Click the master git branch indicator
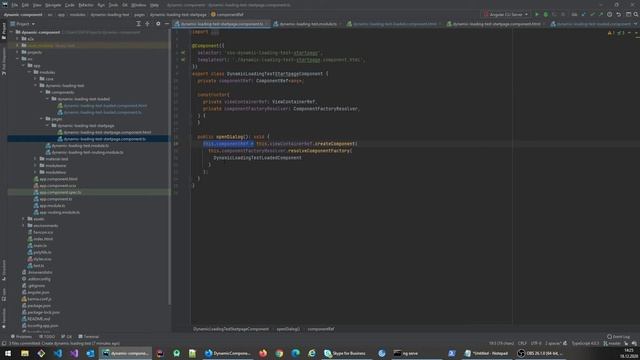The image size is (640, 360). 612,344
